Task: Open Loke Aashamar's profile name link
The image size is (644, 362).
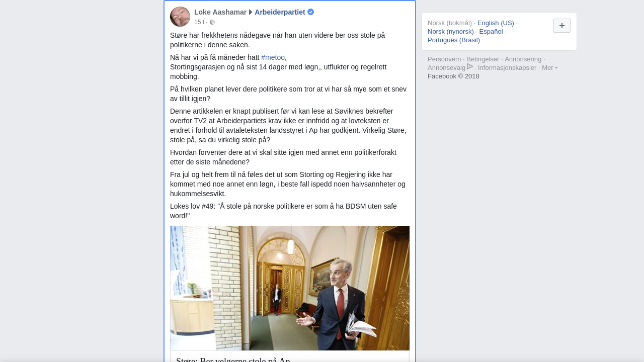Action: tap(220, 12)
